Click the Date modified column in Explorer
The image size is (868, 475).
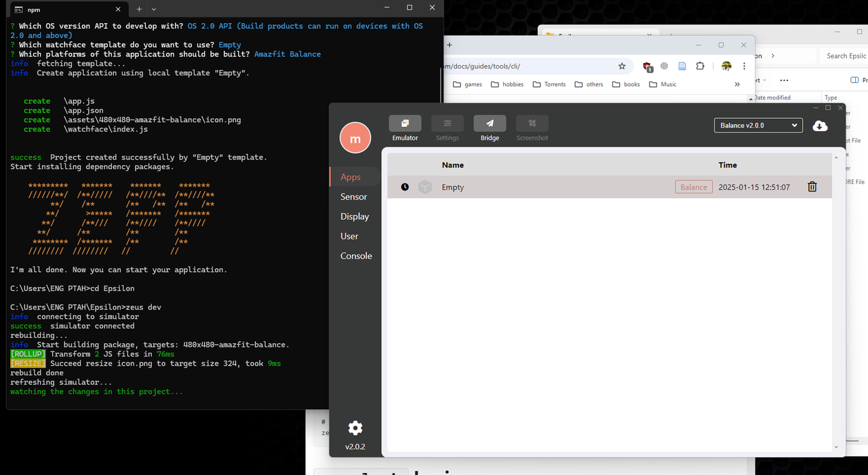click(x=772, y=98)
